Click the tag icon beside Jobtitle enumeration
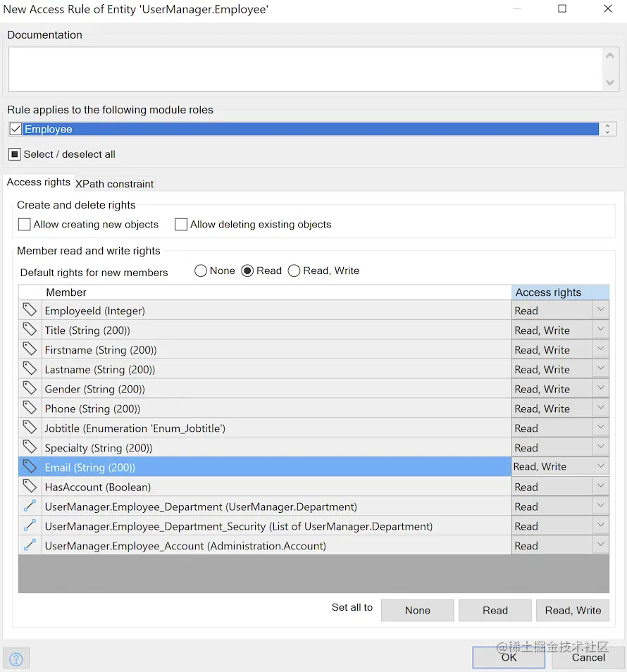The image size is (627, 672). pos(30,428)
